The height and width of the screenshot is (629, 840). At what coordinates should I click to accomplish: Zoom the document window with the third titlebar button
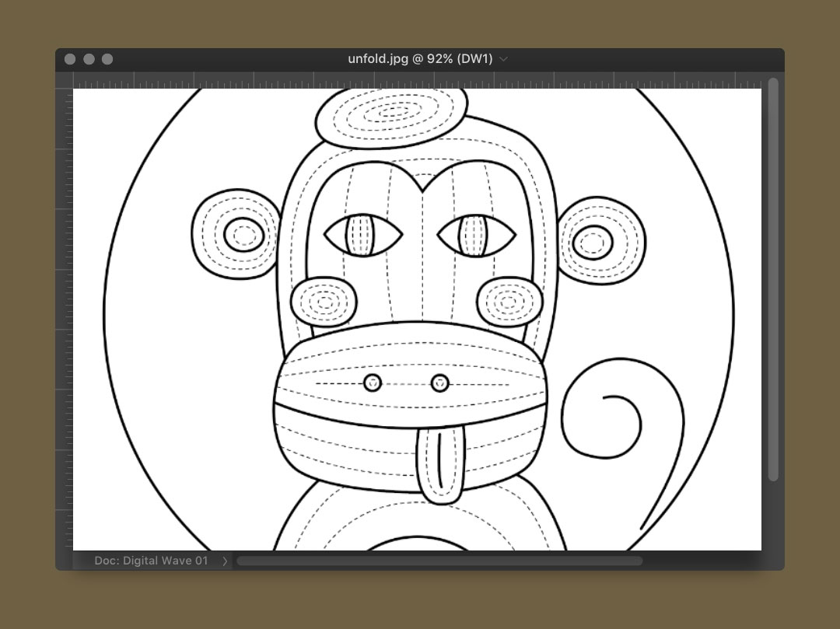point(107,59)
